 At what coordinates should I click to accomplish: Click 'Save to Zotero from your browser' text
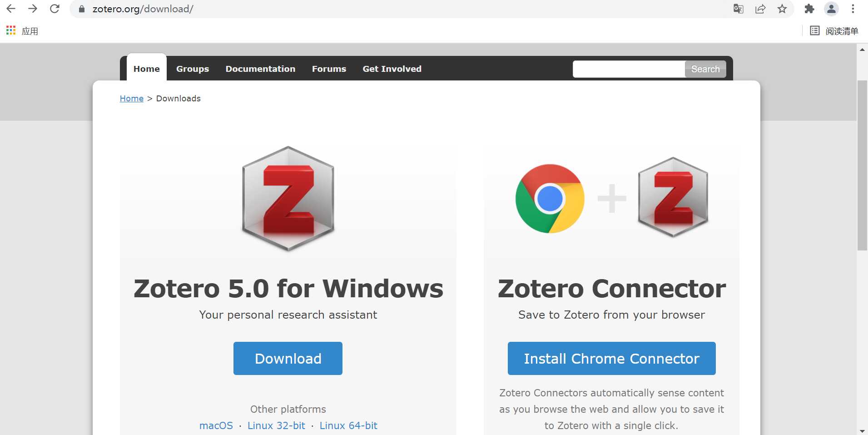[612, 315]
